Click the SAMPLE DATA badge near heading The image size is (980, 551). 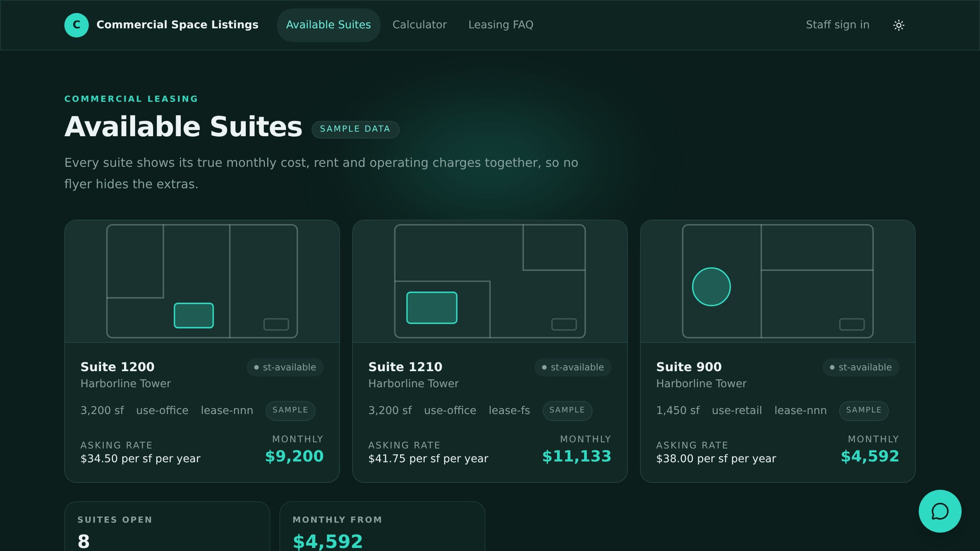(355, 129)
